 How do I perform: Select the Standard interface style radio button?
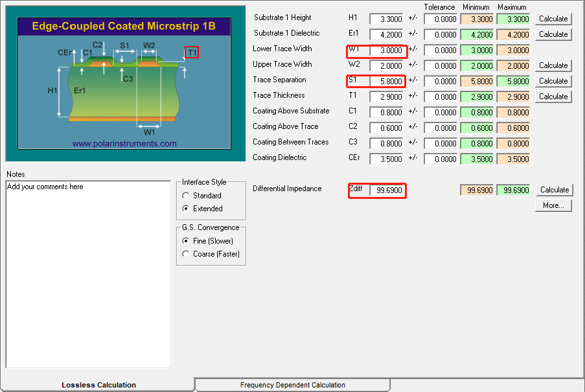click(x=187, y=196)
